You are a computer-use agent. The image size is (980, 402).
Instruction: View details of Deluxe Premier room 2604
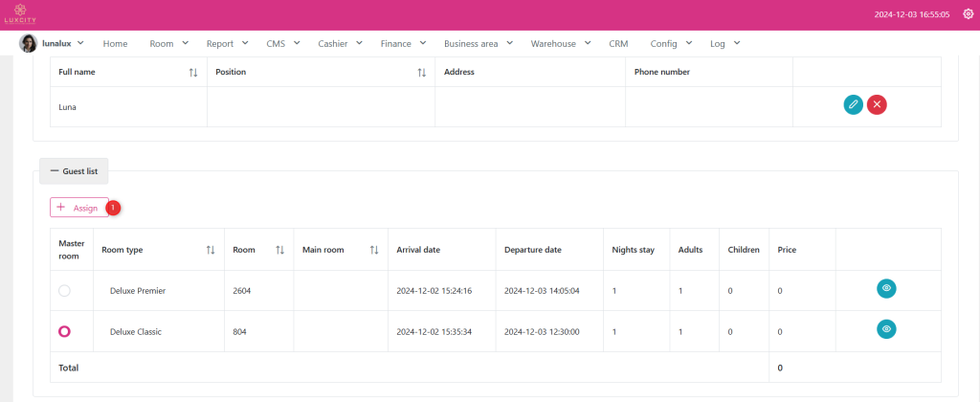coord(886,288)
